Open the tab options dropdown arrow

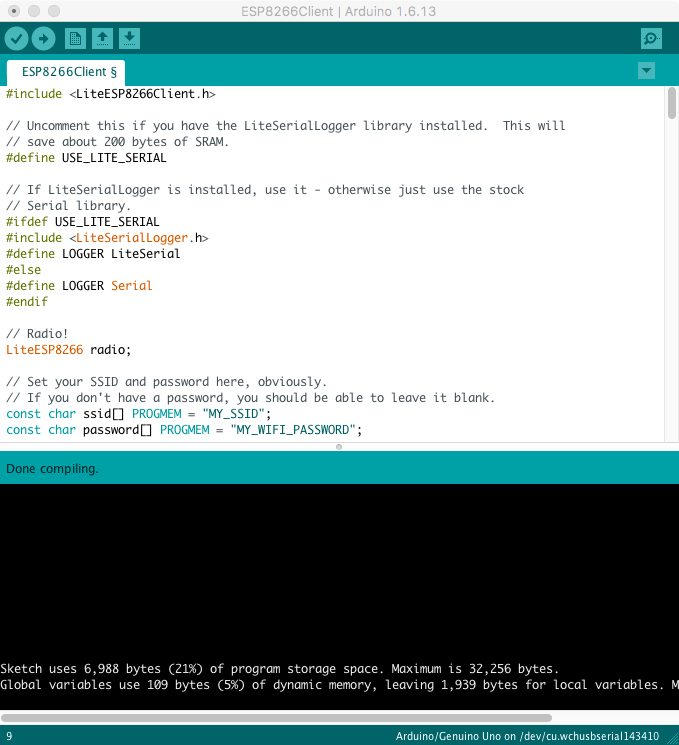(x=646, y=71)
